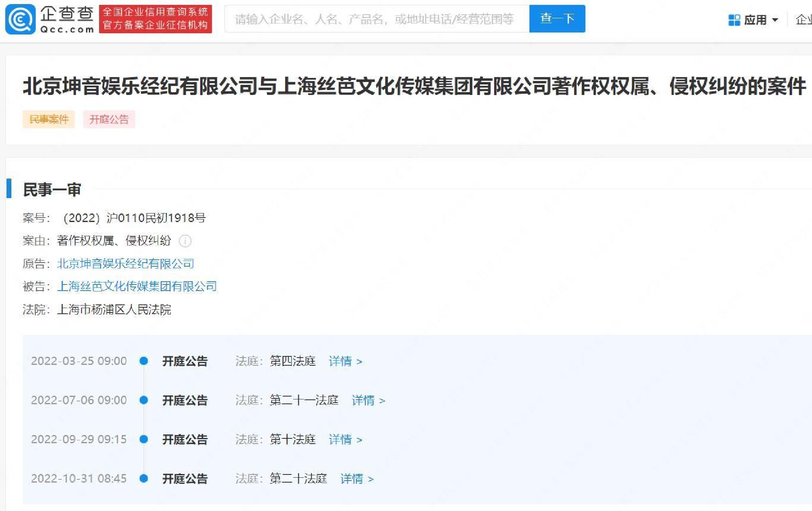Click the red official credit agency badge
This screenshot has width=812, height=511.
click(x=155, y=19)
